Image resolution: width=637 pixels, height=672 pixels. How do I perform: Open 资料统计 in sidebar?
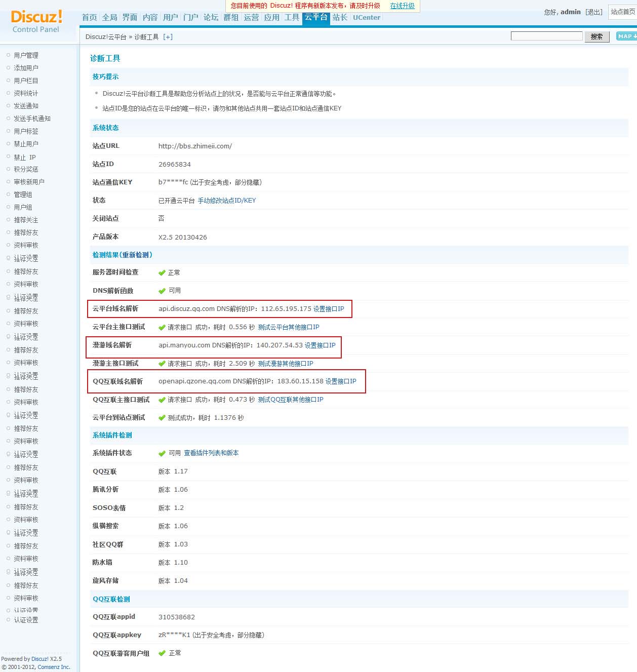(26, 93)
